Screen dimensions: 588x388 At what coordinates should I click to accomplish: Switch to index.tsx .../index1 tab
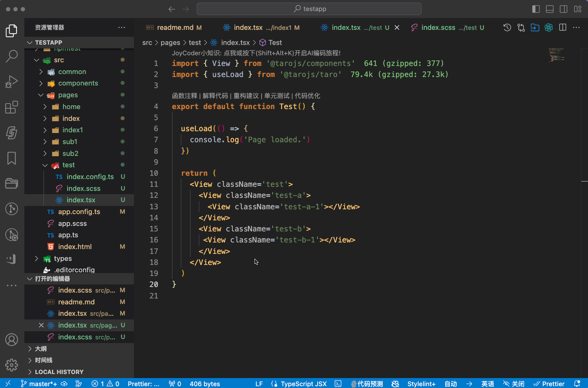(x=261, y=28)
